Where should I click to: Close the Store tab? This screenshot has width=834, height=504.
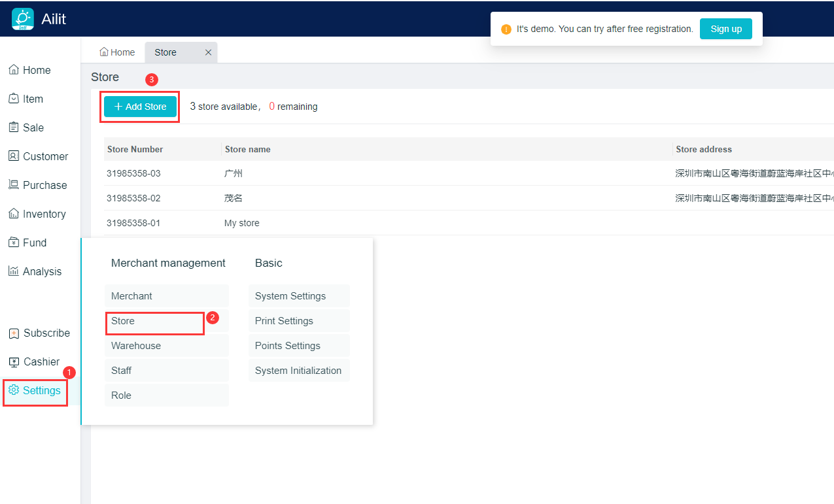[208, 52]
